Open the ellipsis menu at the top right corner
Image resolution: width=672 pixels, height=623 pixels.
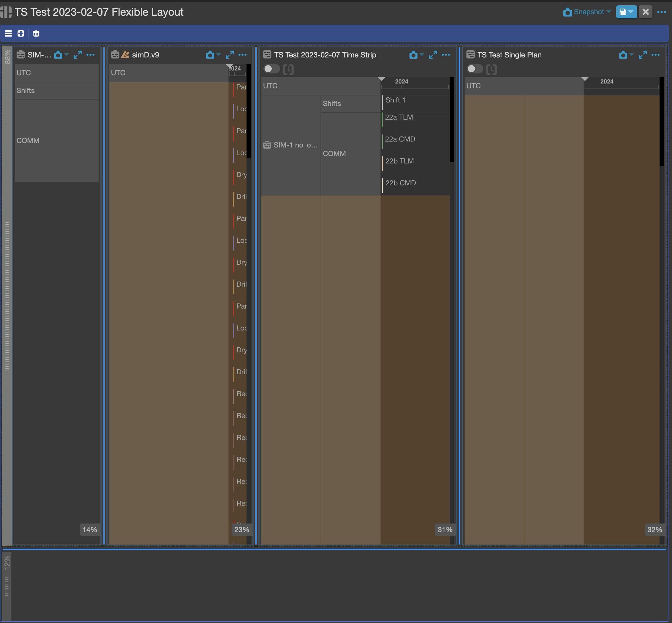click(661, 12)
